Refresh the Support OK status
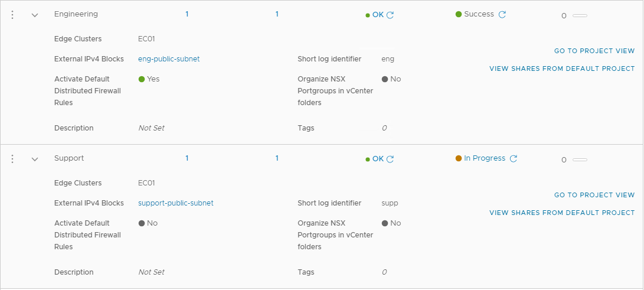 [390, 159]
